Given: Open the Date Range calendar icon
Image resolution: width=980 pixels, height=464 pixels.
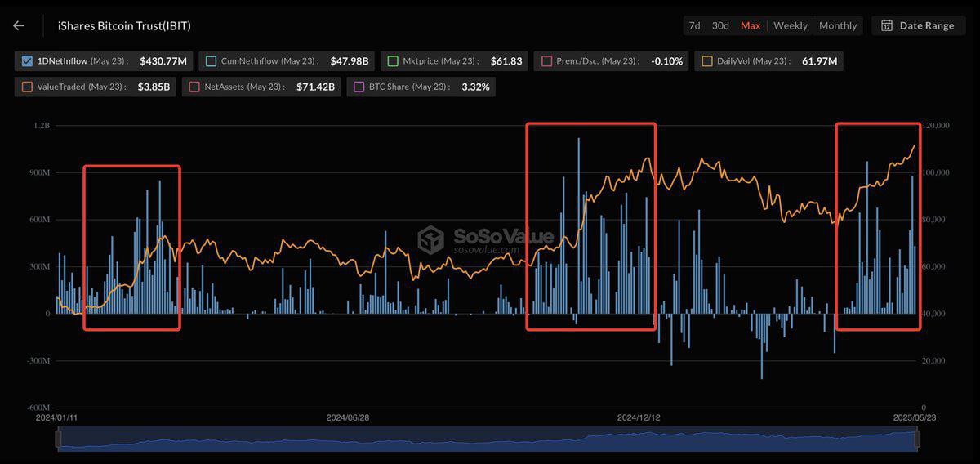Looking at the screenshot, I should coord(886,25).
